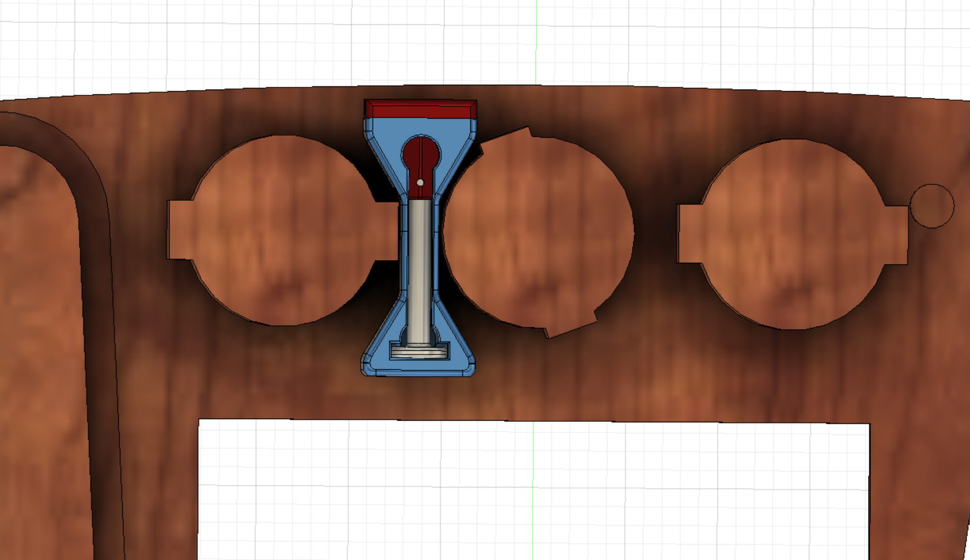Select the green vertical axis line above panel
Screen dimensions: 970x560
coord(536,42)
